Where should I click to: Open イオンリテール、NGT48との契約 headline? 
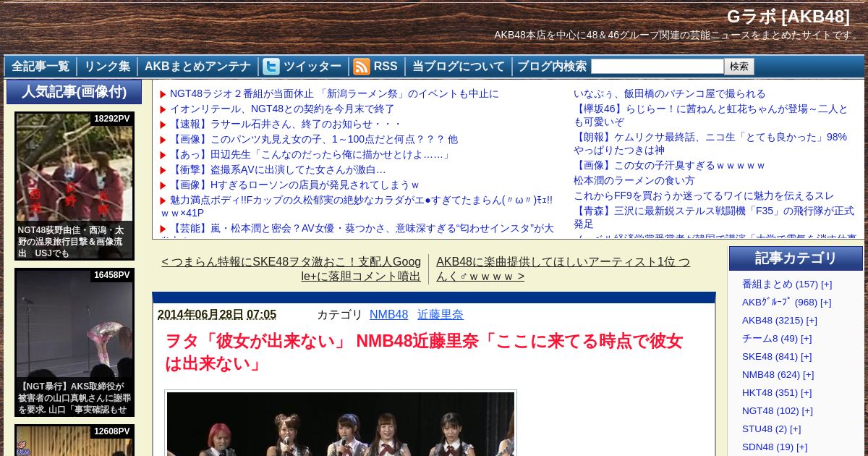[282, 109]
